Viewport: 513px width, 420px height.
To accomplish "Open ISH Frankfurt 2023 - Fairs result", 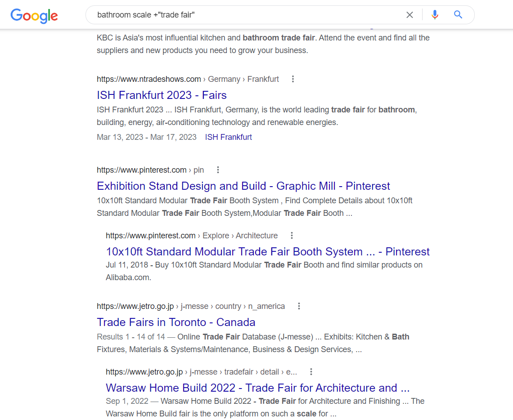I will click(162, 95).
